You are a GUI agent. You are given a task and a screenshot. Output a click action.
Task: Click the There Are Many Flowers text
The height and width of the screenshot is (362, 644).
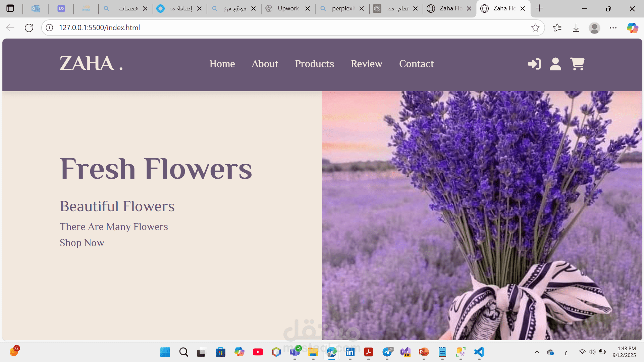[114, 227]
